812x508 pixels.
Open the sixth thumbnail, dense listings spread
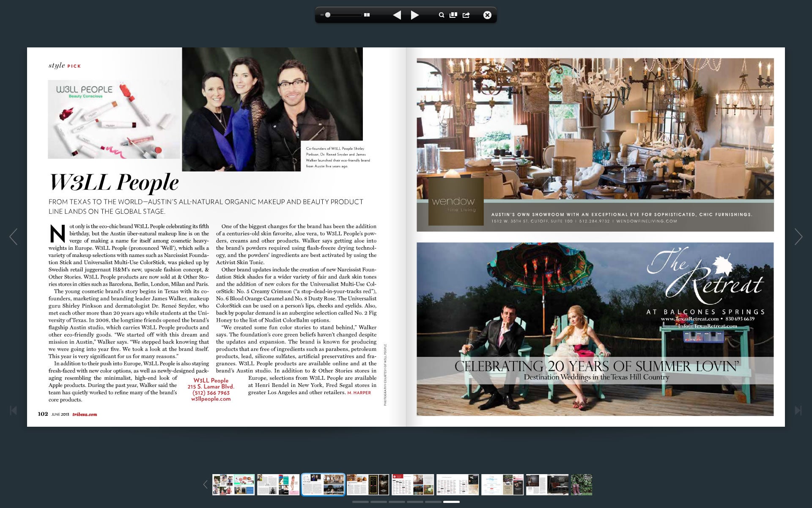tap(458, 485)
